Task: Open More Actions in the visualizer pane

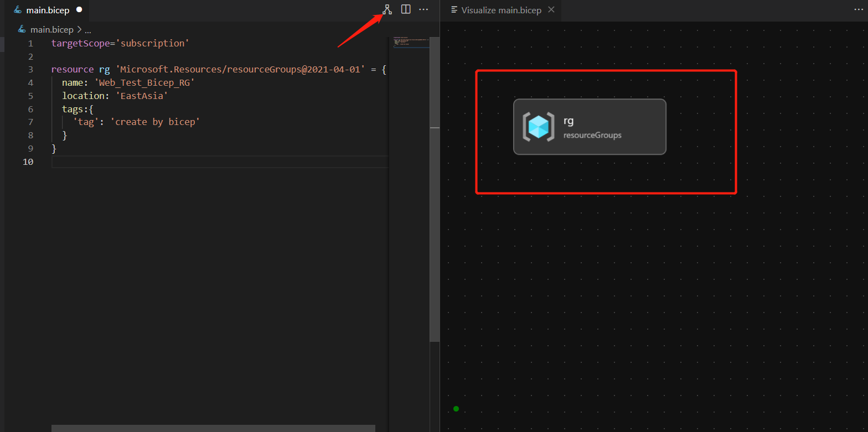Action: [859, 9]
